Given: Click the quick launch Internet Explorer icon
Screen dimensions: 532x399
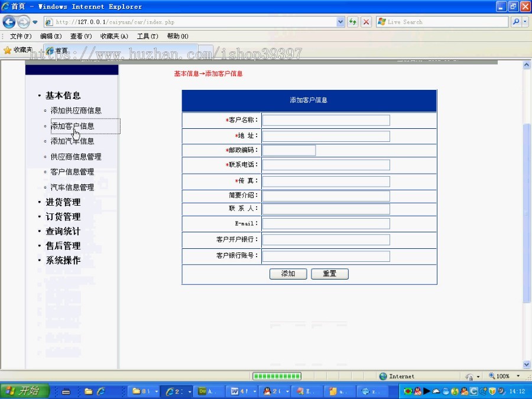Looking at the screenshot, I should [x=100, y=391].
